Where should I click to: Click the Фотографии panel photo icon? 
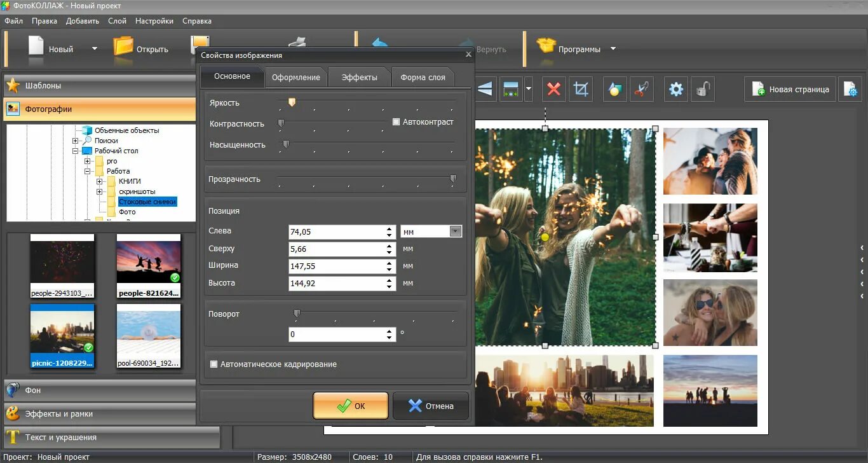(x=13, y=109)
